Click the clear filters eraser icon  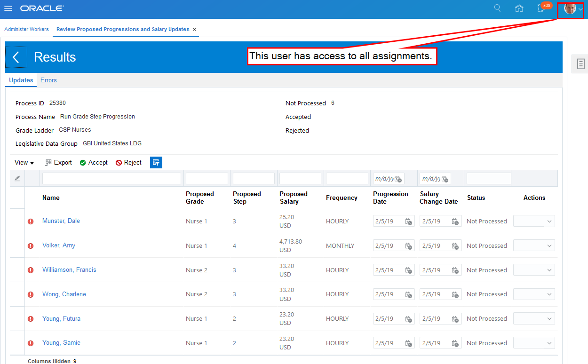pos(17,178)
